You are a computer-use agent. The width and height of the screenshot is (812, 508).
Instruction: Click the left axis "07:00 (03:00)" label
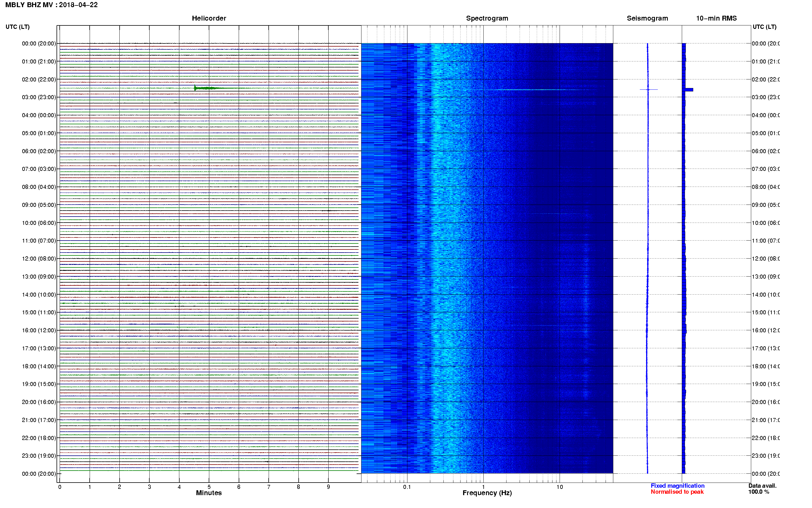39,169
